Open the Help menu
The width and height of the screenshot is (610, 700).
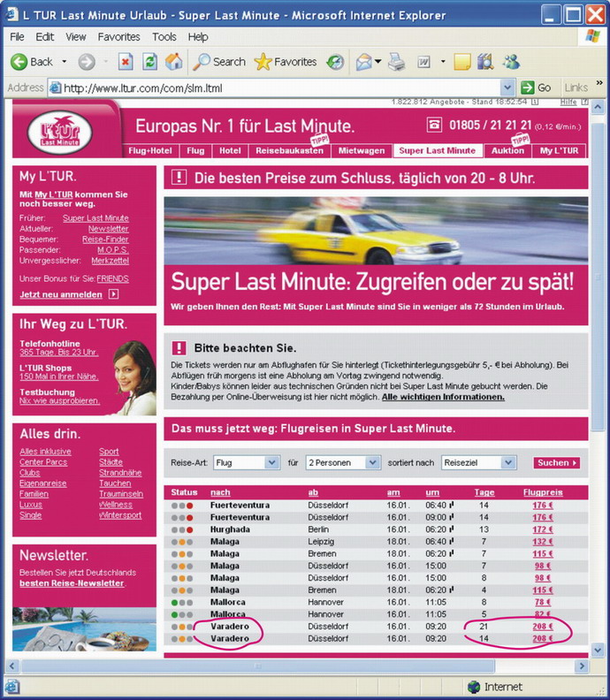[198, 37]
